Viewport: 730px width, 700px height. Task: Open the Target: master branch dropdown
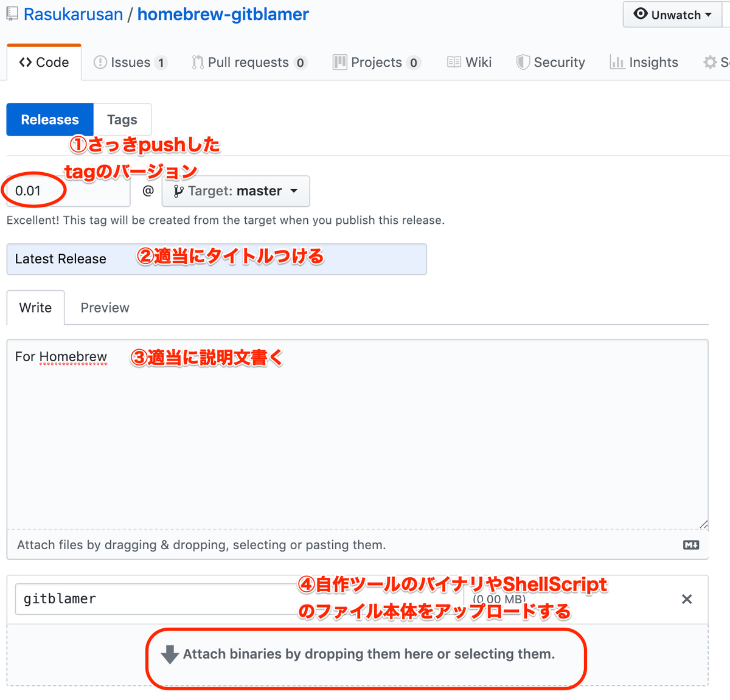[236, 191]
